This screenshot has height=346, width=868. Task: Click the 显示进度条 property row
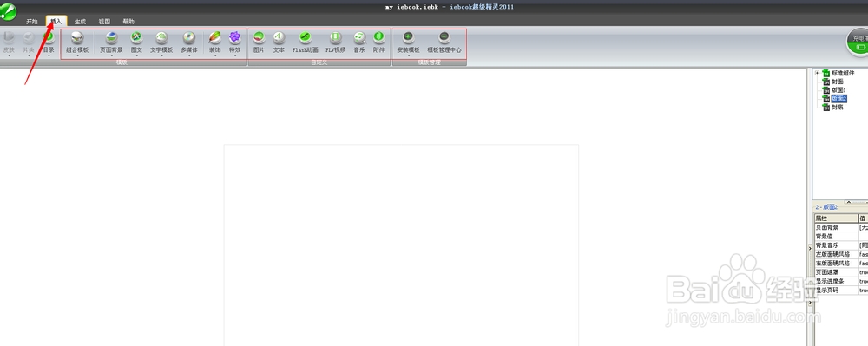pyautogui.click(x=841, y=281)
